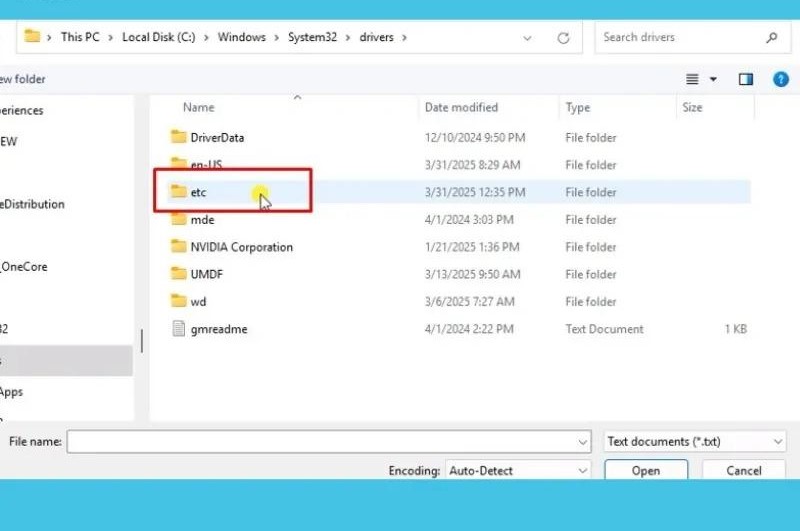The image size is (800, 531).
Task: Toggle the preview pane icon
Action: click(x=745, y=79)
